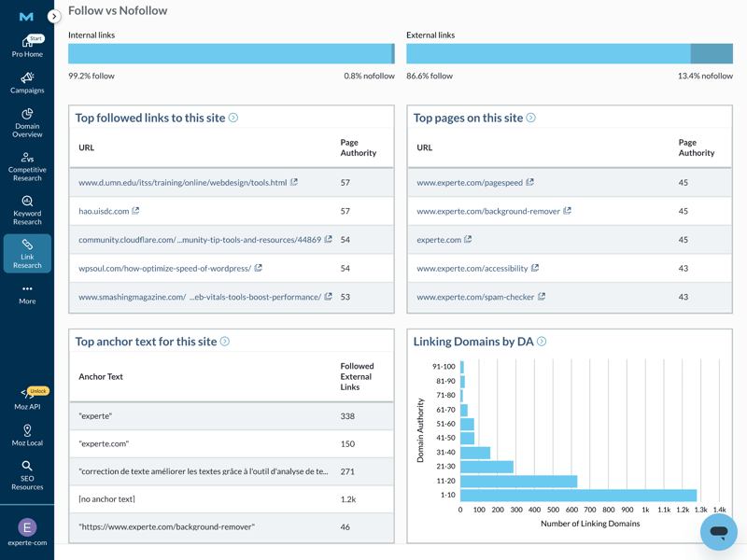Open Moz Local location icon
Image resolution: width=747 pixels, height=560 pixels.
[27, 436]
